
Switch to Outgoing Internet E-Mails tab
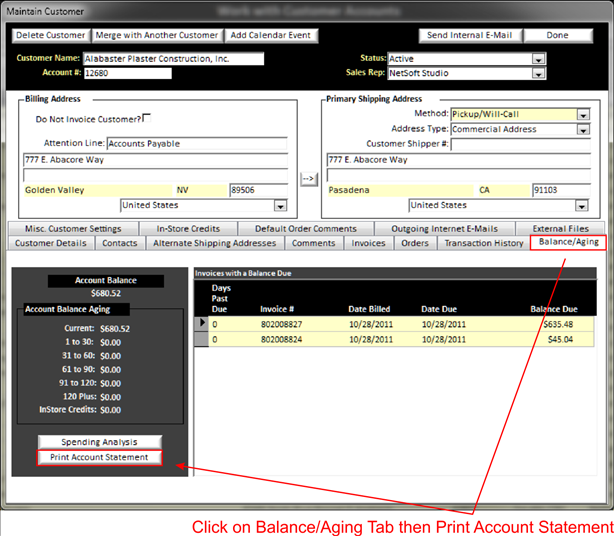point(445,229)
